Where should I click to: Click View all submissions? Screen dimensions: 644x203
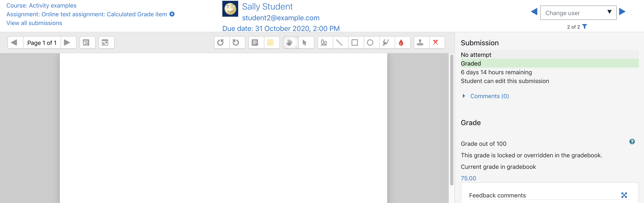34,23
